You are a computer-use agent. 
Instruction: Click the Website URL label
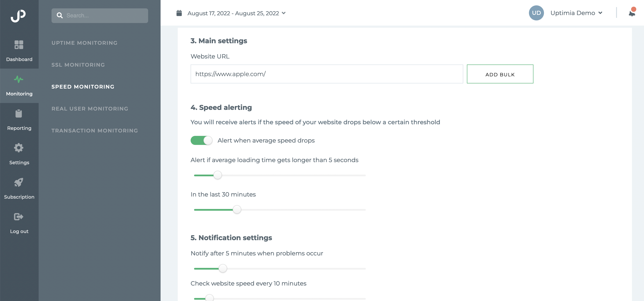[x=210, y=56]
